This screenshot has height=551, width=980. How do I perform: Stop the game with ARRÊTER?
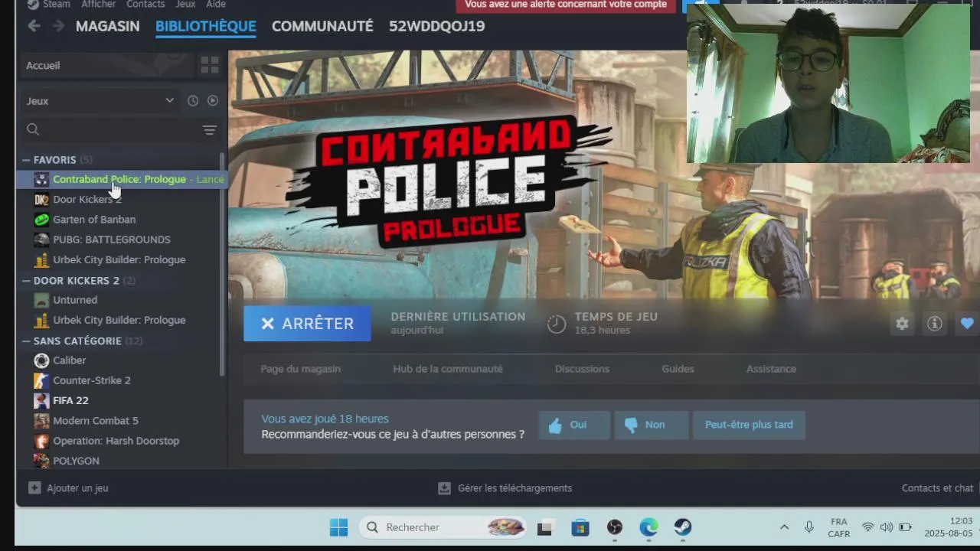click(x=307, y=324)
